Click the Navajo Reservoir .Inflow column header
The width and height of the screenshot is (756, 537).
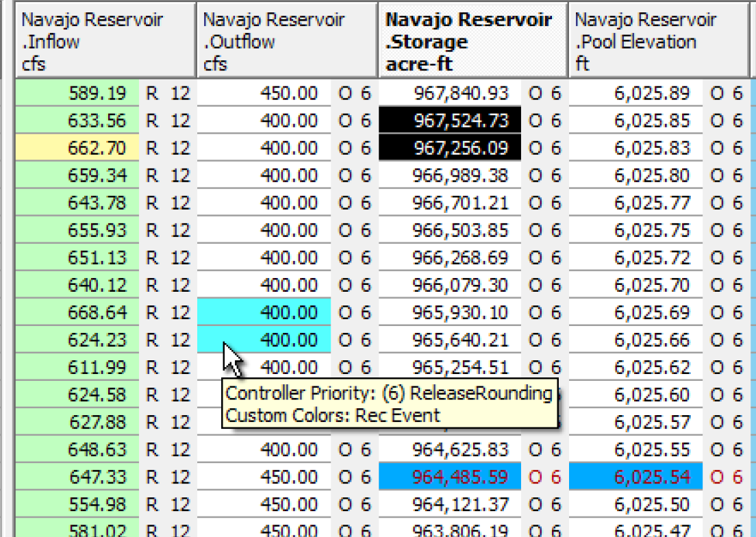(x=104, y=41)
